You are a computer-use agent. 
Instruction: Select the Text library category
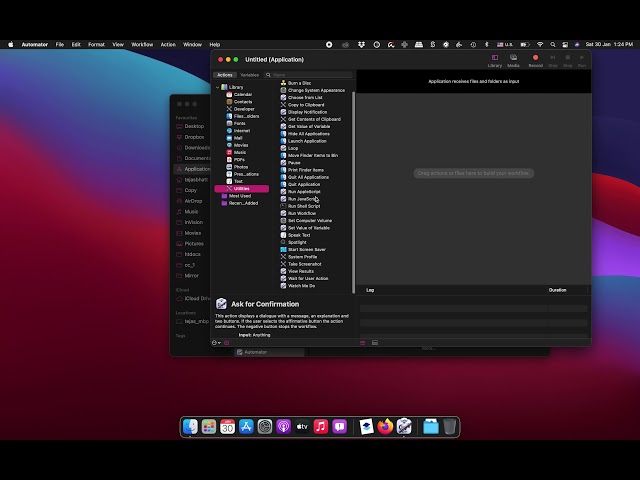click(238, 182)
